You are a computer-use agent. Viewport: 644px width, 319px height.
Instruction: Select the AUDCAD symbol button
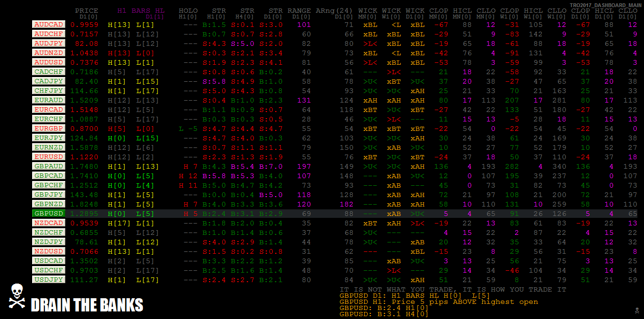point(49,24)
